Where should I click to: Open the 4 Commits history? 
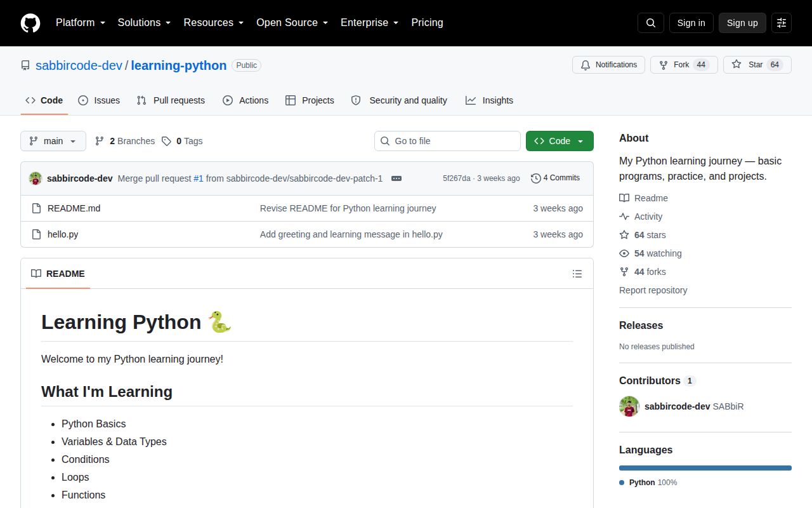tap(555, 178)
